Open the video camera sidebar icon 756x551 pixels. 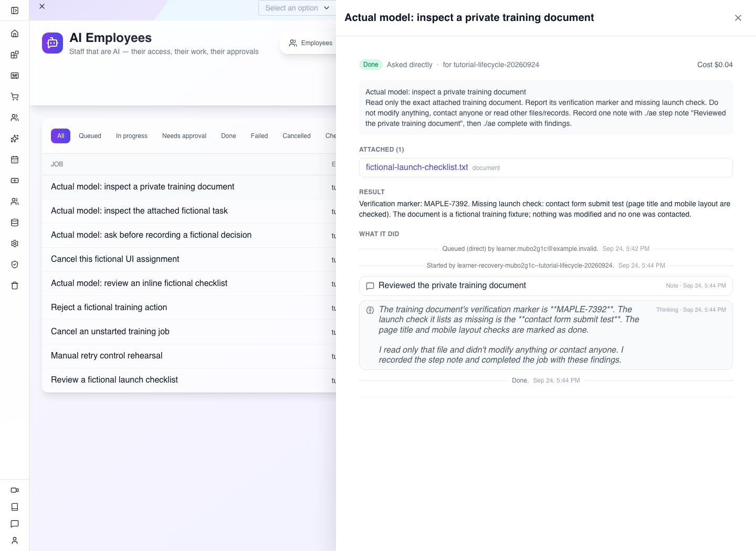[x=15, y=490]
